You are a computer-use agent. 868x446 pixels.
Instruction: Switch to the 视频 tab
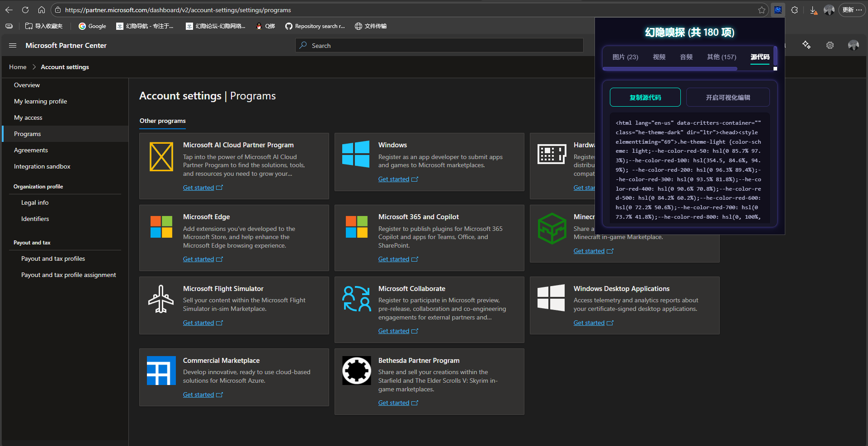point(659,57)
